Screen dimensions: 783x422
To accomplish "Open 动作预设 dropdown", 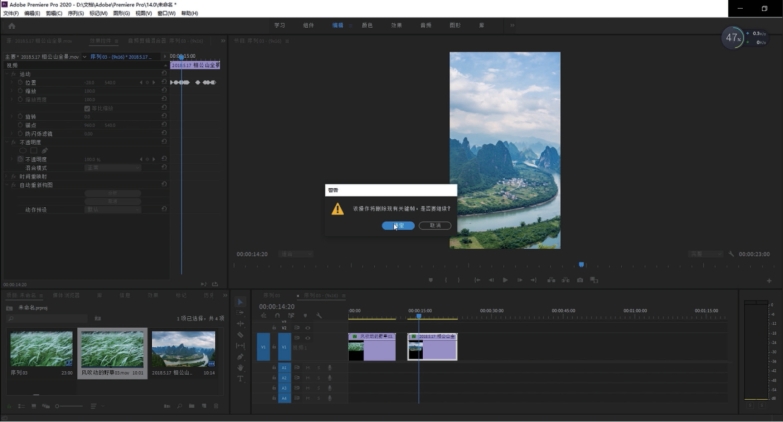I will 112,210.
